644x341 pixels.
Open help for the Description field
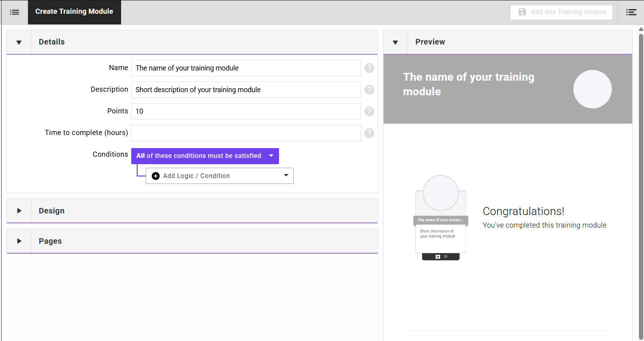click(369, 90)
